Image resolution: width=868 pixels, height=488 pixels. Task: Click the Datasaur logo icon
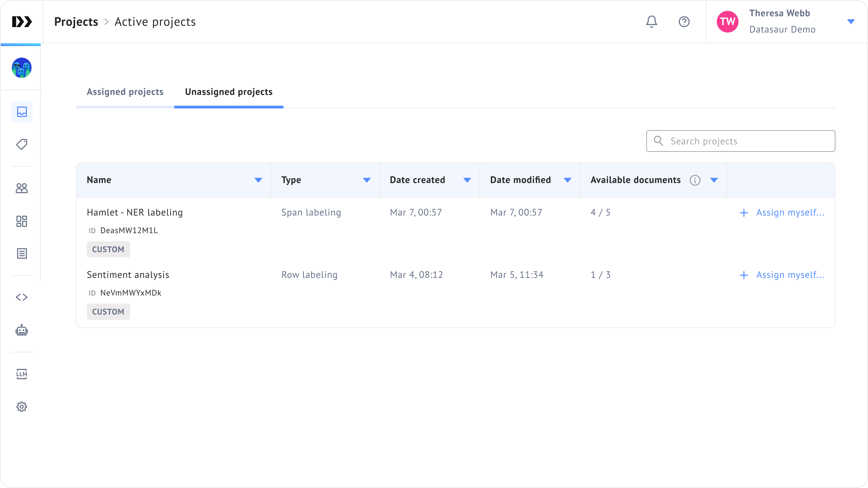click(22, 21)
